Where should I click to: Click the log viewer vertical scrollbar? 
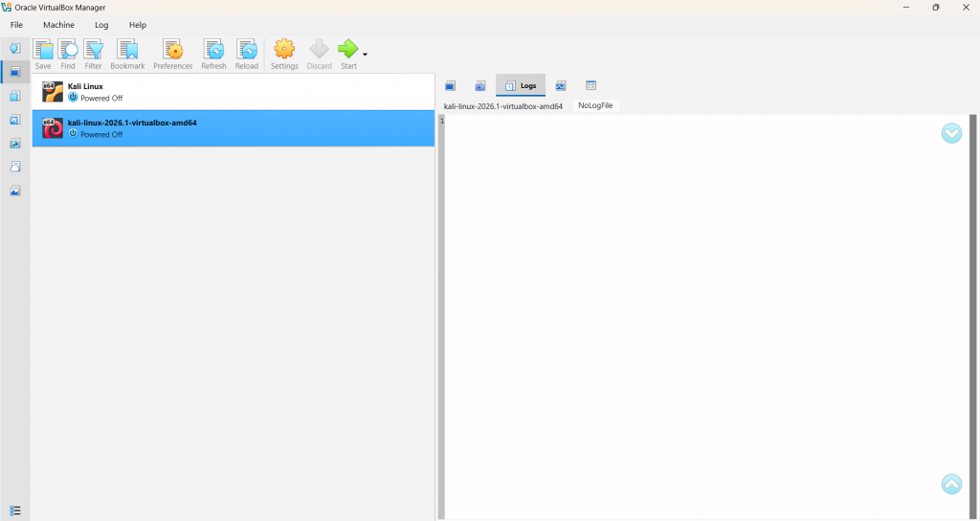coord(972,316)
